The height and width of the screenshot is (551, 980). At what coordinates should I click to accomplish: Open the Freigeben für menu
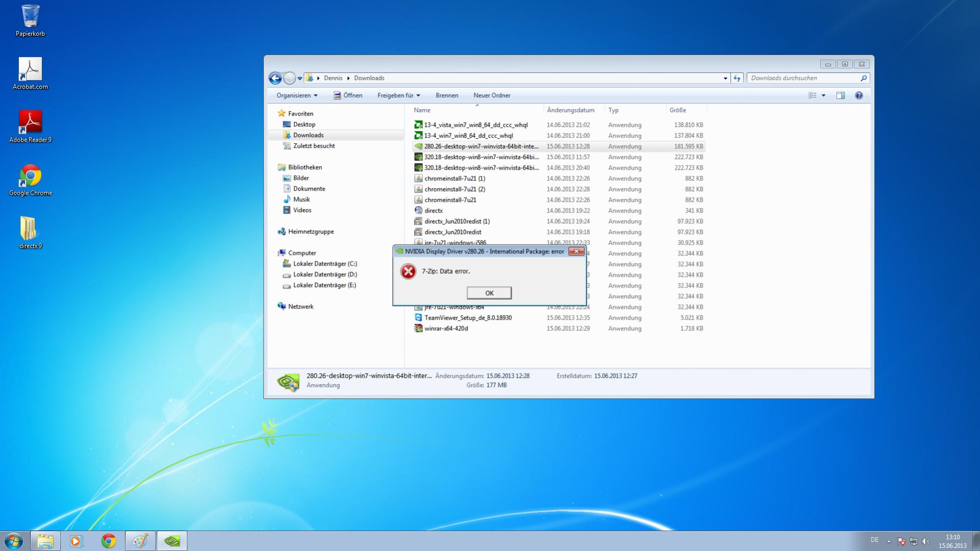pyautogui.click(x=398, y=95)
